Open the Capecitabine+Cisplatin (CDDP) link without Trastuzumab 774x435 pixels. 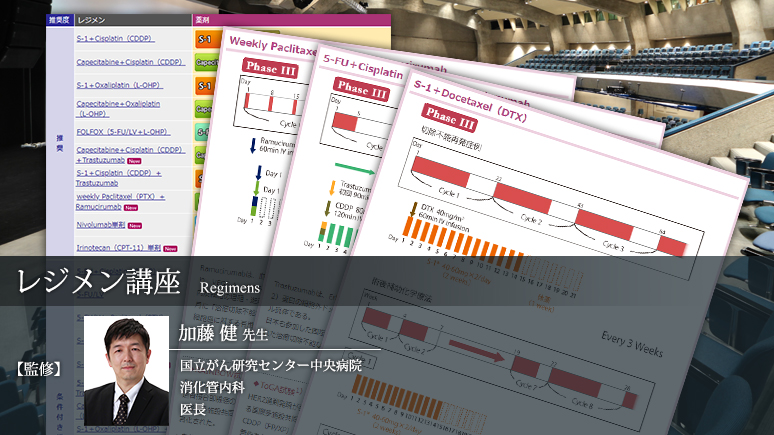[131, 62]
